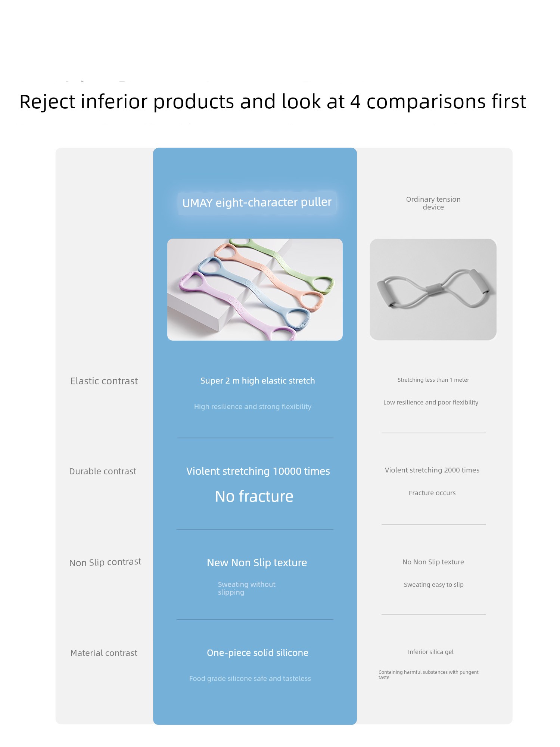This screenshot has width=560, height=747.
Task: Select the 'Durable contrast' row label
Action: tap(103, 471)
